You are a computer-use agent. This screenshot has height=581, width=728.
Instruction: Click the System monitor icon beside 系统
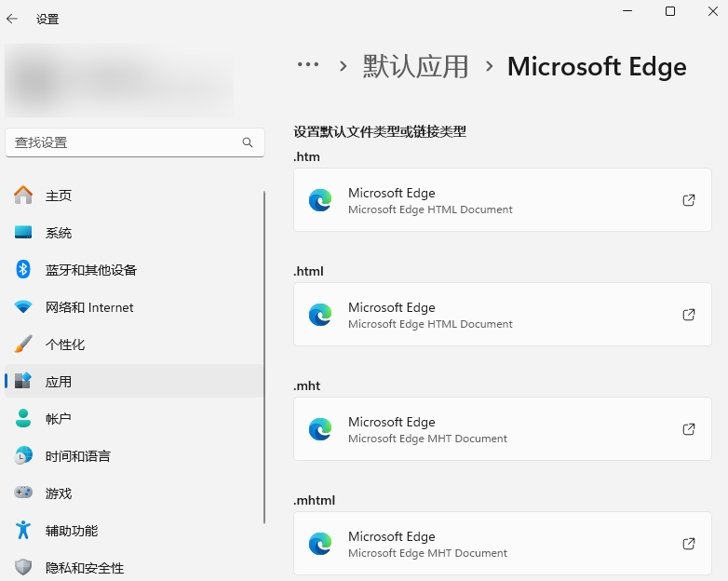(x=23, y=233)
